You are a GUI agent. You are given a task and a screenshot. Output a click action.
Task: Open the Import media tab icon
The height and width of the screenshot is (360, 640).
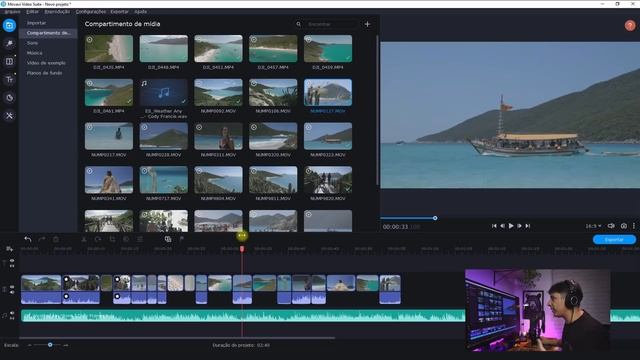[x=9, y=25]
